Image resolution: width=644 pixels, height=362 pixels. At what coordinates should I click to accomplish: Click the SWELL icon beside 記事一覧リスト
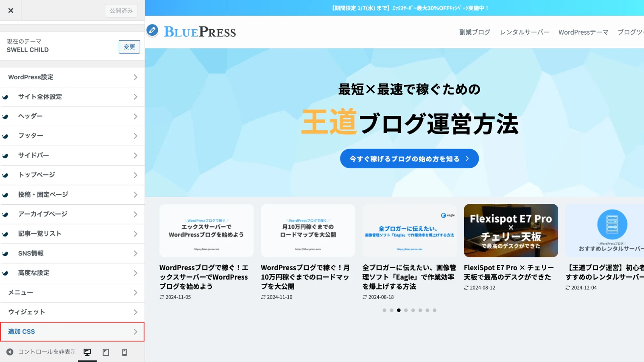[5, 234]
